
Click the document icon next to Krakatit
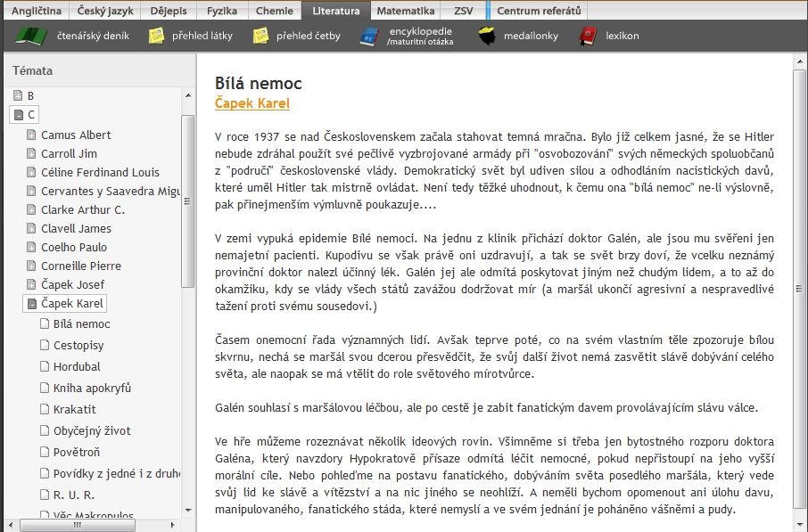point(45,409)
